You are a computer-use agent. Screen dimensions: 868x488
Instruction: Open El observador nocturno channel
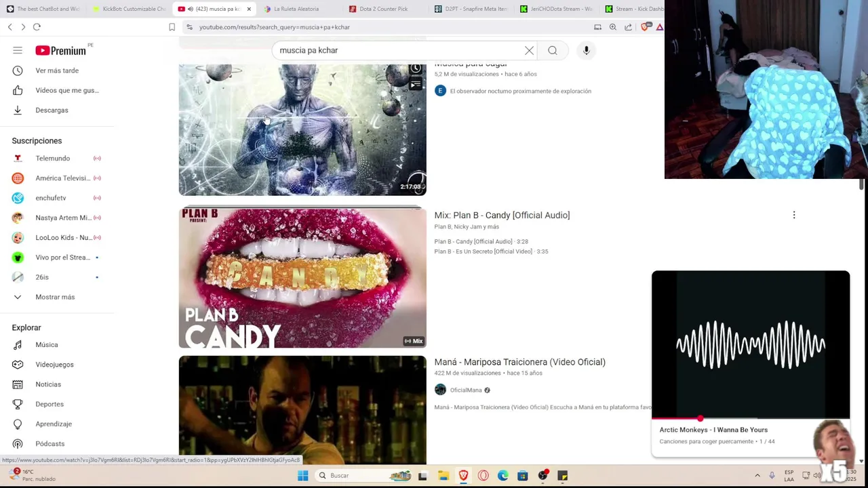[x=520, y=91]
